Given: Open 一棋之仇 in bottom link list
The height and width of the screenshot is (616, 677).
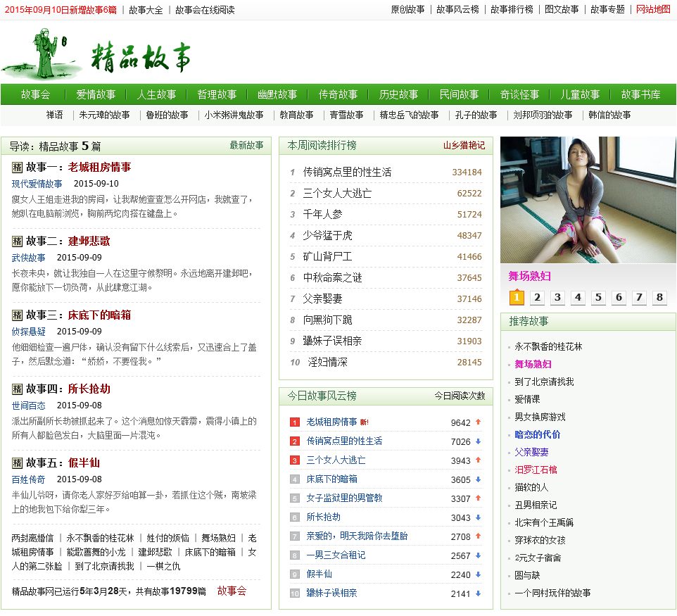Looking at the screenshot, I should (x=164, y=566).
